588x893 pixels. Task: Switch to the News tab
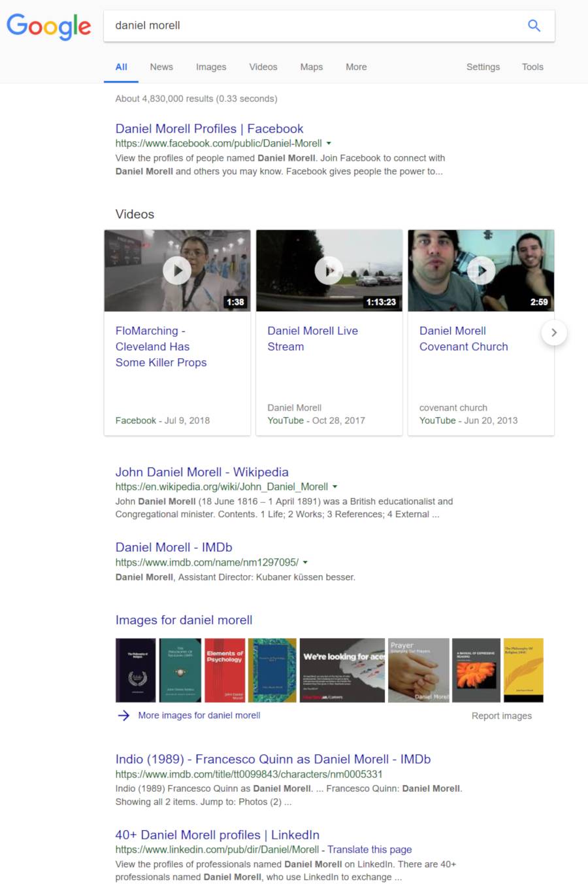pyautogui.click(x=161, y=67)
